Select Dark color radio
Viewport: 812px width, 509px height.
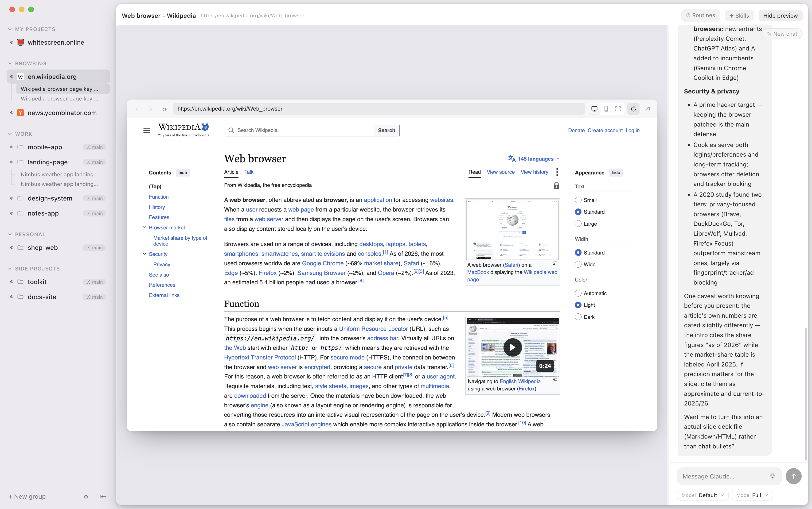(578, 317)
